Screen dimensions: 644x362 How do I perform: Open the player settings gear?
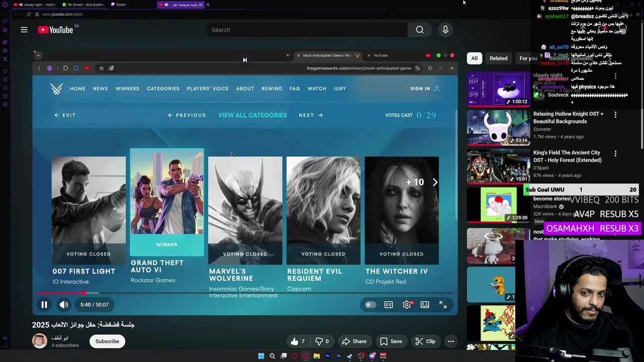(x=407, y=305)
